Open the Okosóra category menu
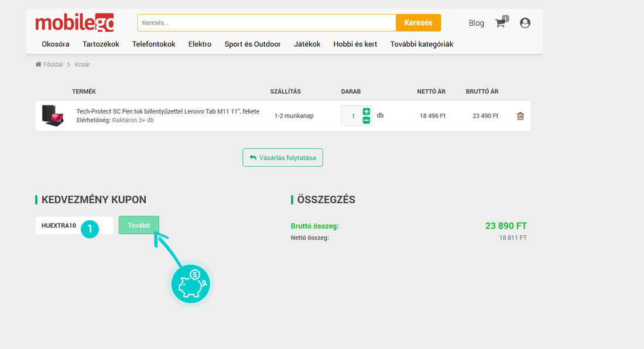644x349 pixels. [56, 44]
